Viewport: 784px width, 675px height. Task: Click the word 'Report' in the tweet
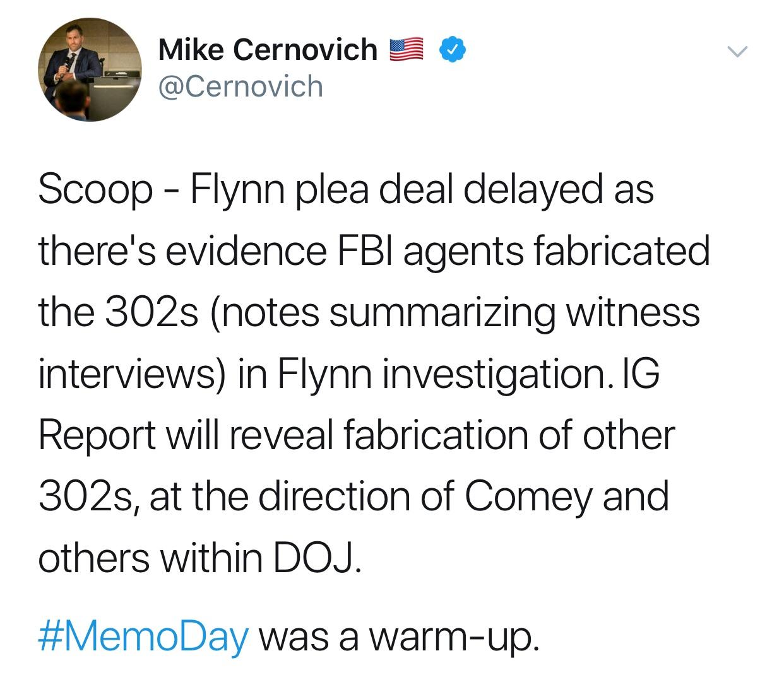click(97, 435)
